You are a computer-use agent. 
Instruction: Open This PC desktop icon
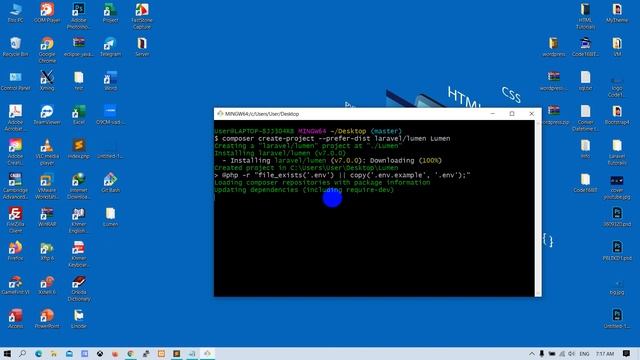16,13
